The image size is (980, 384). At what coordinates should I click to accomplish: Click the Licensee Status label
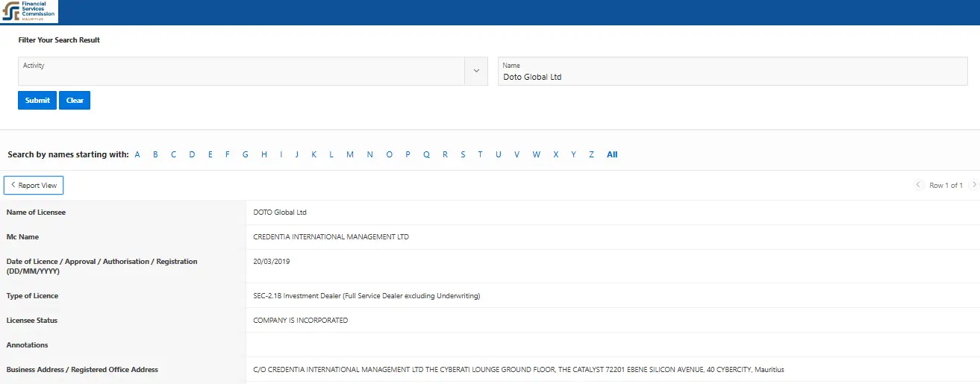coord(32,321)
